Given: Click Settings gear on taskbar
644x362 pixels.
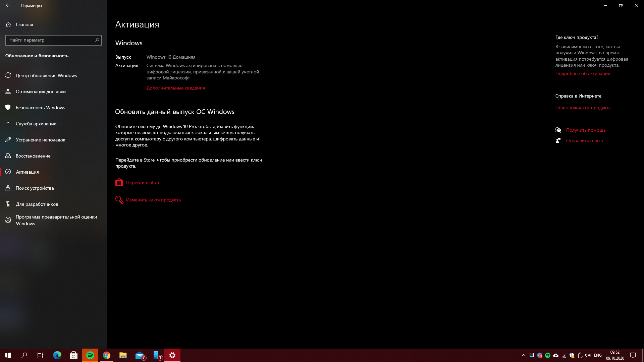Looking at the screenshot, I should tap(172, 355).
